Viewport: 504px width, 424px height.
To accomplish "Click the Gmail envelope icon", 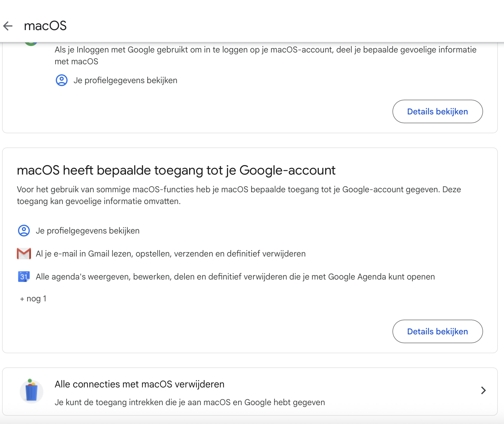I will click(x=24, y=254).
